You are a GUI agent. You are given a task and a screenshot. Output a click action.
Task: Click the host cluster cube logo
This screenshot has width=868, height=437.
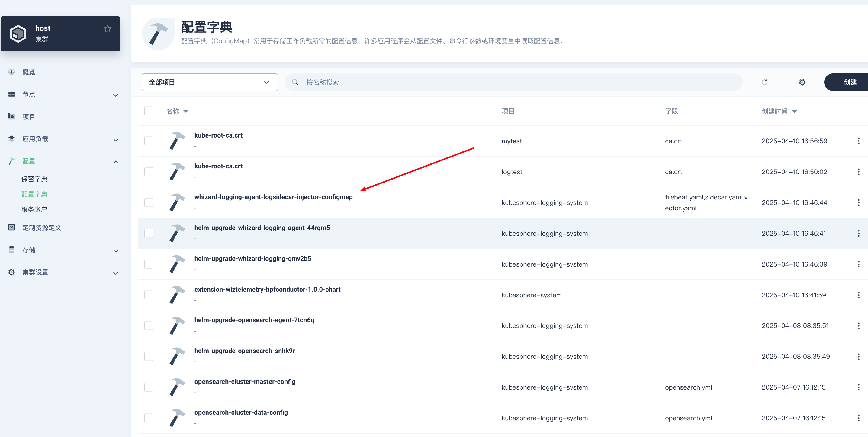(18, 33)
